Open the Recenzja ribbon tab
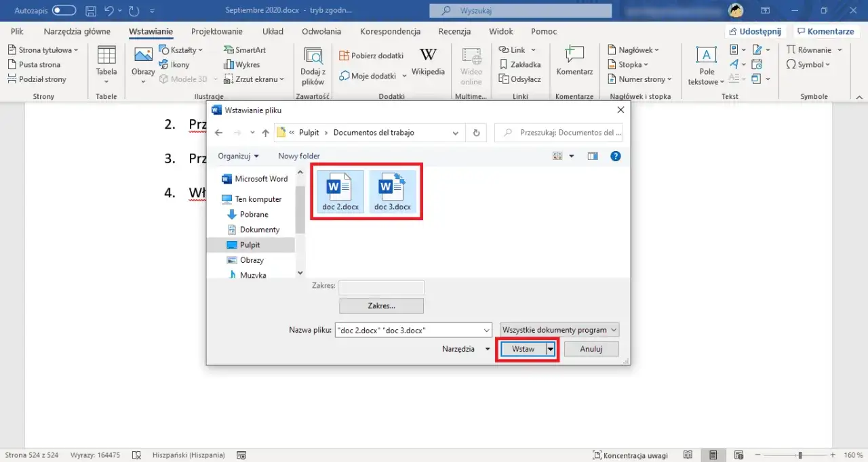Image resolution: width=868 pixels, height=462 pixels. [454, 31]
